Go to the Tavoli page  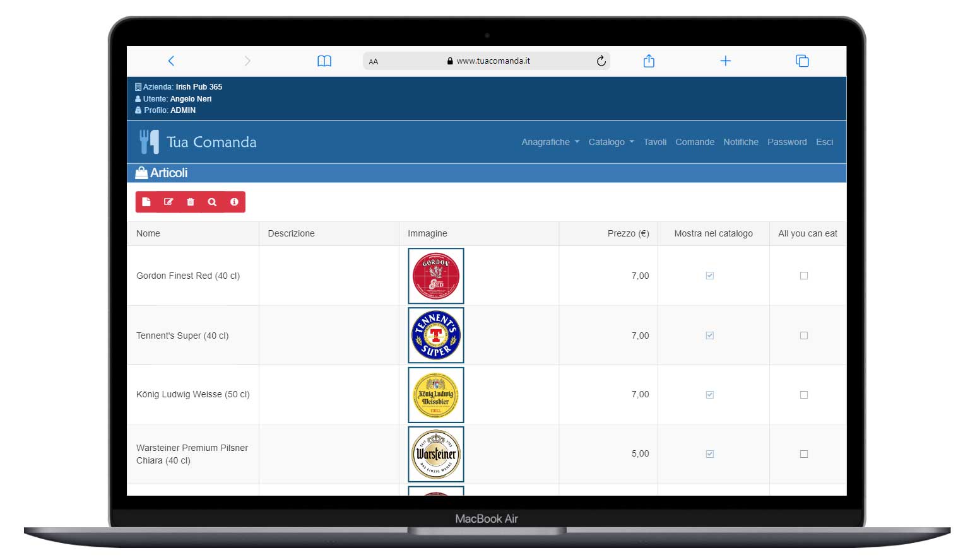(655, 142)
